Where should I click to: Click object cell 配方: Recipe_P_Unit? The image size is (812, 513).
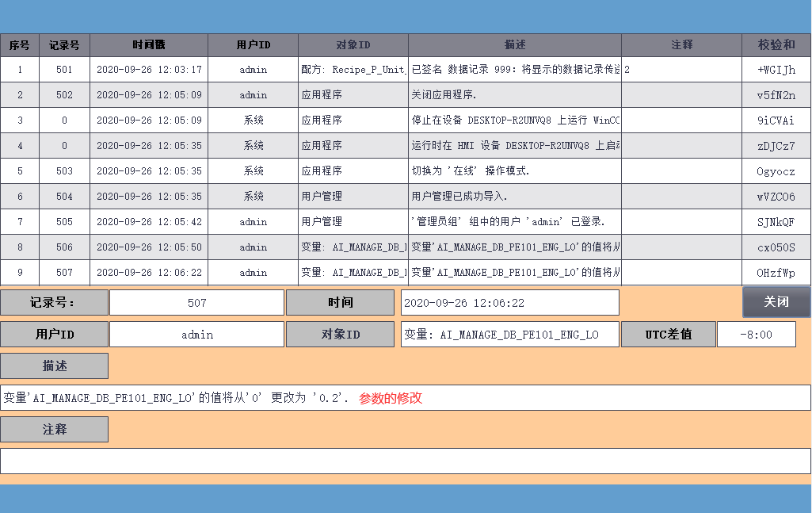coord(353,70)
